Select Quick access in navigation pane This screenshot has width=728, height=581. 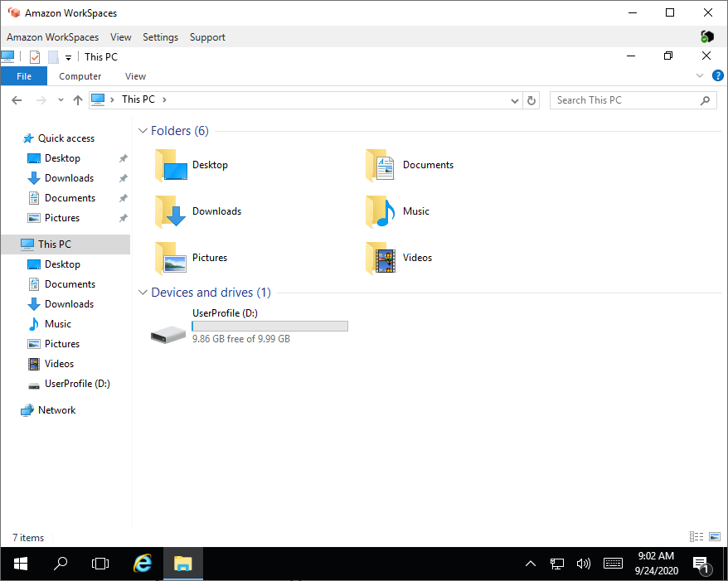point(66,138)
